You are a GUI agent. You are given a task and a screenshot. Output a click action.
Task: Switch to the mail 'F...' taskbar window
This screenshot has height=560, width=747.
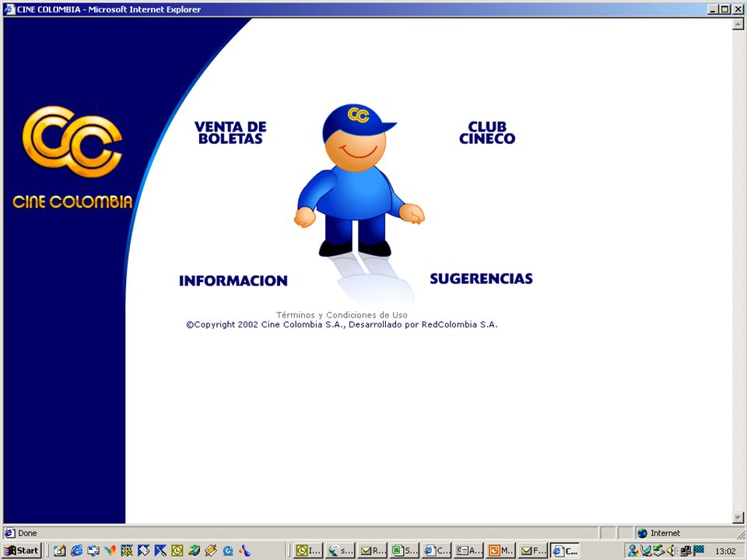pyautogui.click(x=532, y=551)
